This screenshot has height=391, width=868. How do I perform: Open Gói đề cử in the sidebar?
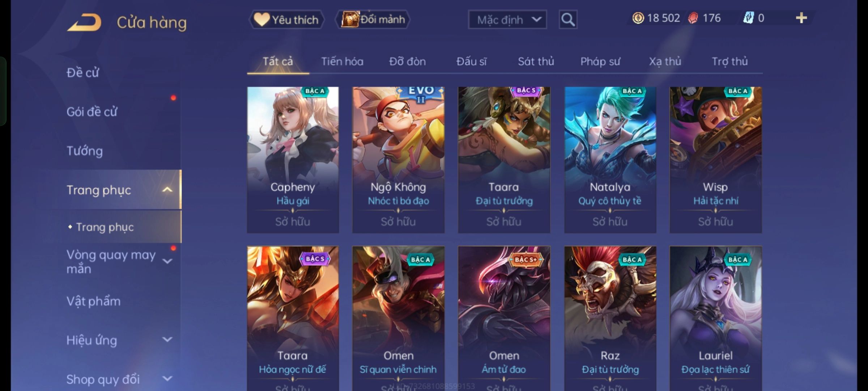point(92,112)
